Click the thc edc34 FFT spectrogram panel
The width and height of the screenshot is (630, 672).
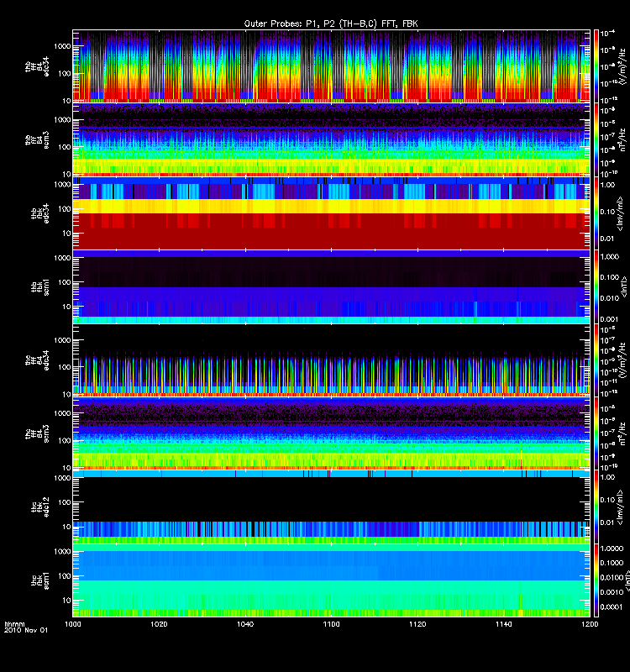[330, 360]
